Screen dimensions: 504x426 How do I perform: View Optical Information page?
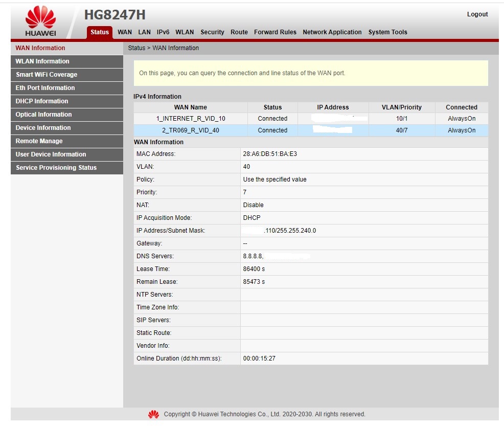pyautogui.click(x=67, y=115)
